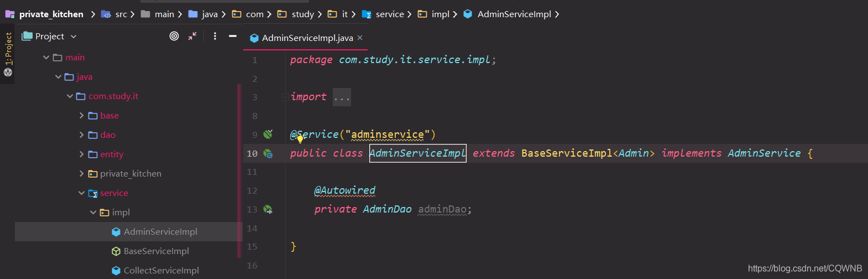
Task: Expand the private_kitchen package
Action: [81, 174]
